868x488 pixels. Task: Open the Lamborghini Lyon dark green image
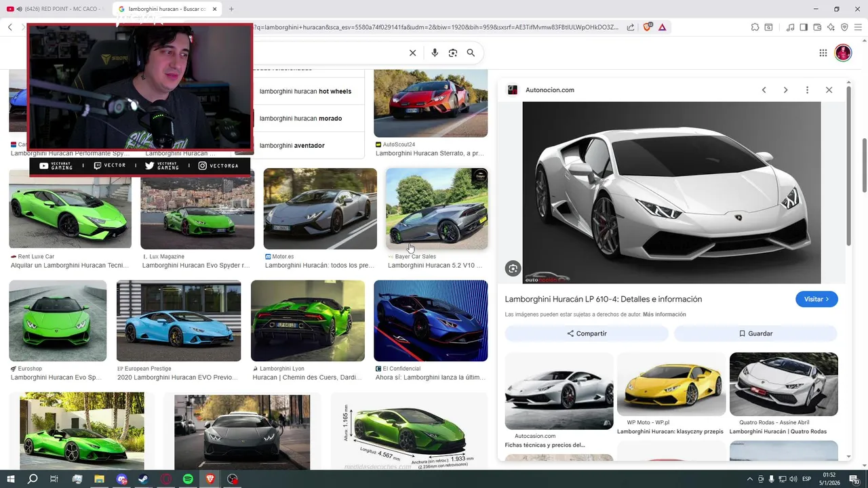click(x=307, y=321)
